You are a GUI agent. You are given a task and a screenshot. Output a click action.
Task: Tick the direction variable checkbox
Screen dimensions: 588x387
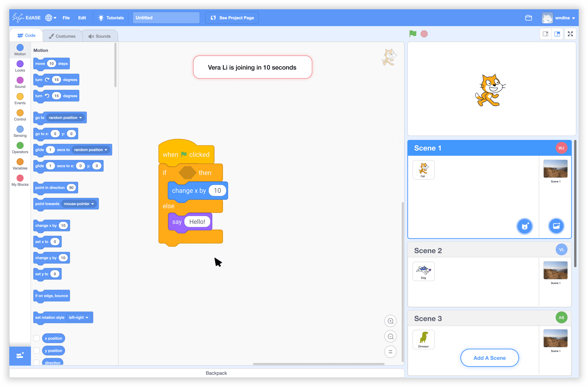36,362
